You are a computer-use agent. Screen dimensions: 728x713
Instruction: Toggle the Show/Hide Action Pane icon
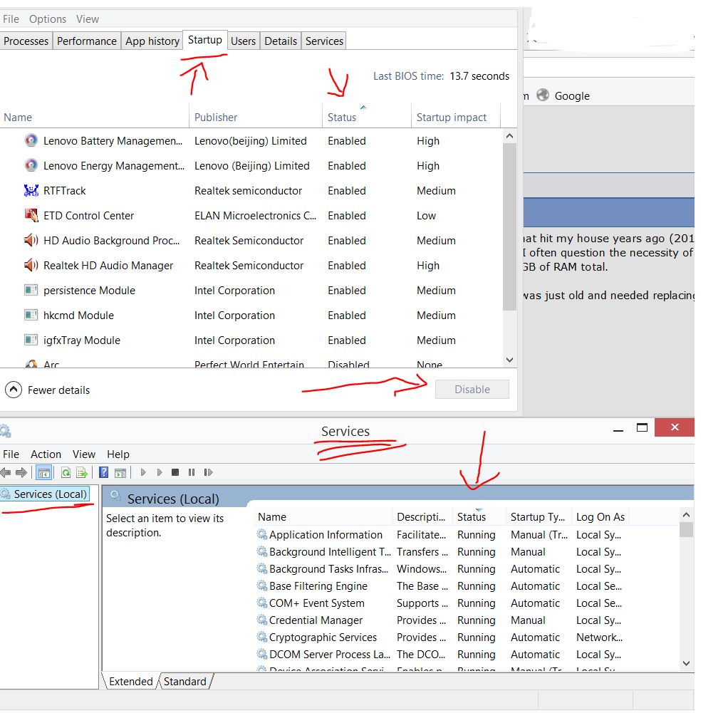coord(120,472)
